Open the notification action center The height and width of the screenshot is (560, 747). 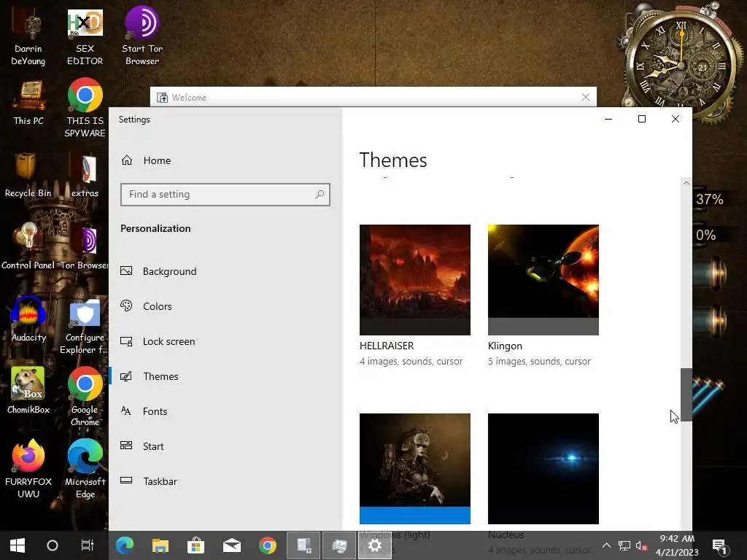[720, 547]
